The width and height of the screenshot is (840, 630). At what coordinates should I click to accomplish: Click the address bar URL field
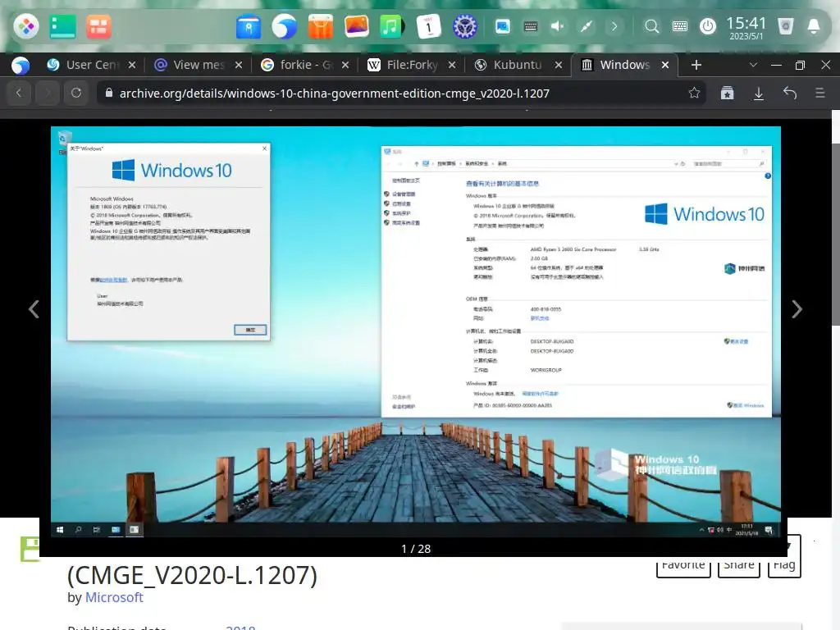tap(400, 93)
